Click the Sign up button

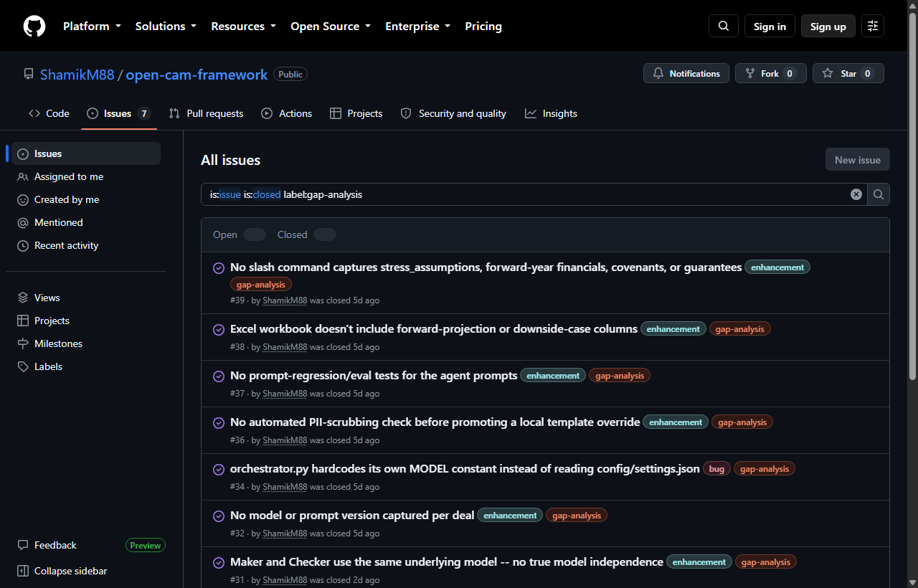pyautogui.click(x=828, y=27)
